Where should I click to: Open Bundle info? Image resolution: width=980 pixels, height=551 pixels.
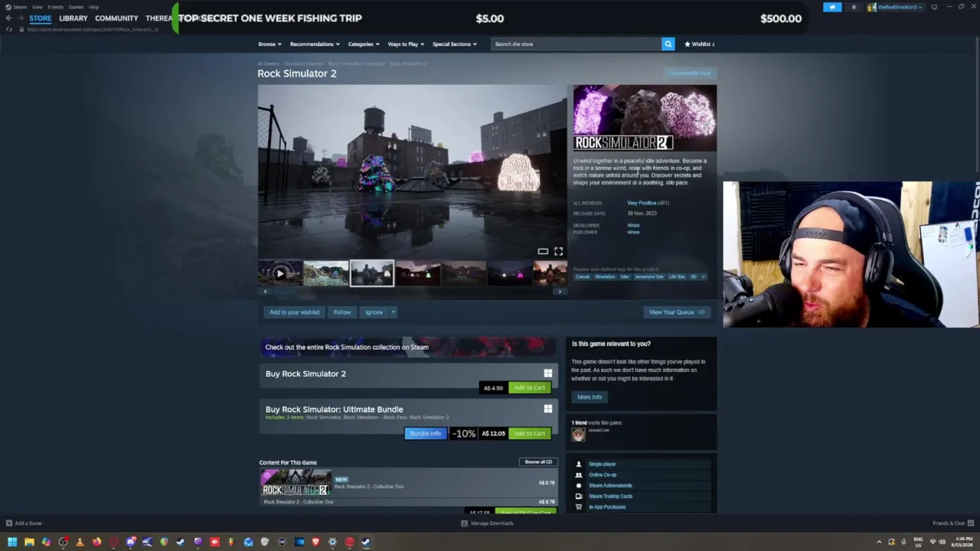coord(425,433)
